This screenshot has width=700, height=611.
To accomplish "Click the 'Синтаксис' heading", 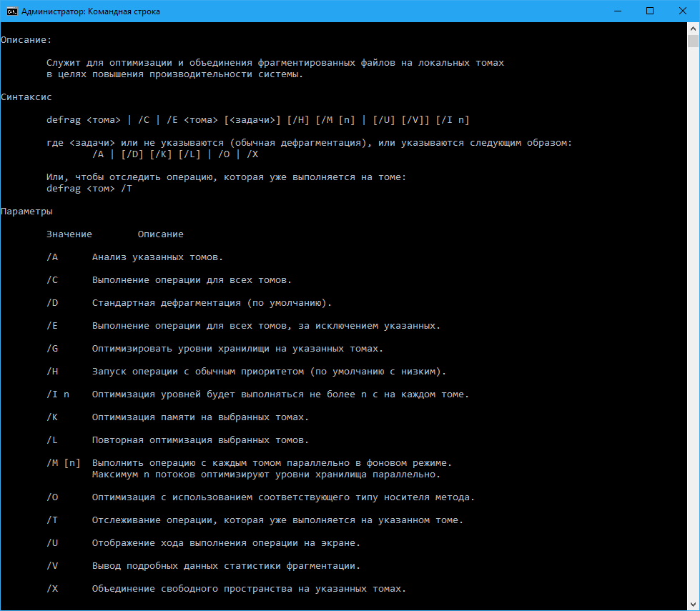I will (x=26, y=97).
